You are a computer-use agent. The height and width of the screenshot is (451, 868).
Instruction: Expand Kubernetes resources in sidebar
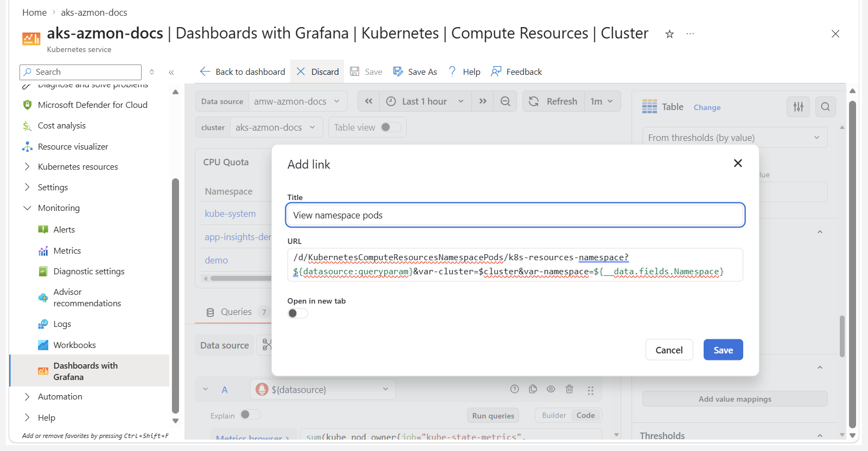(x=27, y=167)
